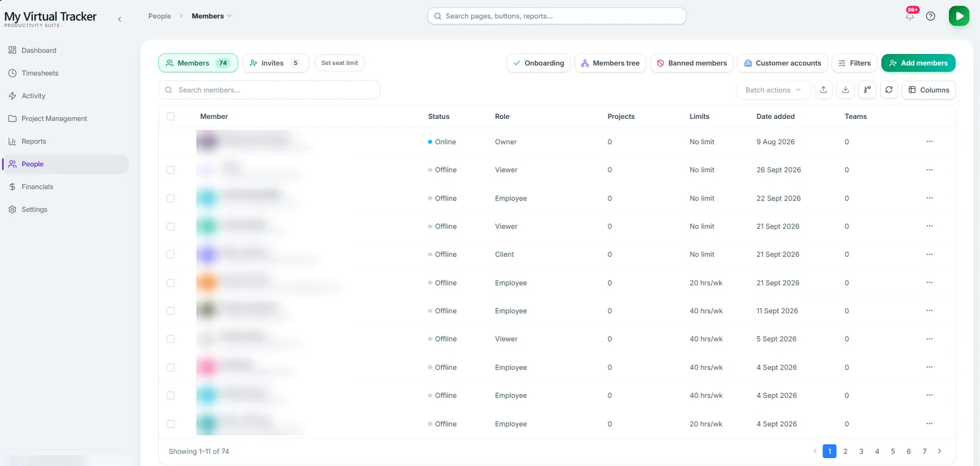
Task: Check the 22 Sept 2026 Employee row
Action: click(170, 198)
